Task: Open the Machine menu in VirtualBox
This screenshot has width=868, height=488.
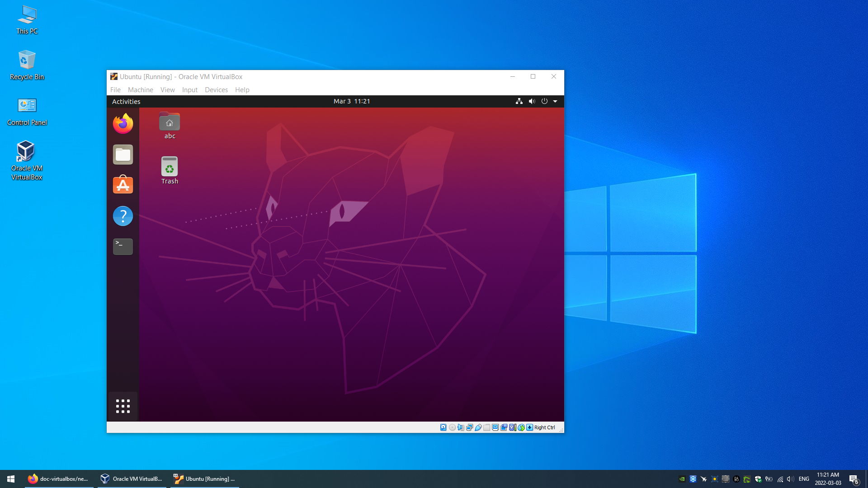Action: 140,89
